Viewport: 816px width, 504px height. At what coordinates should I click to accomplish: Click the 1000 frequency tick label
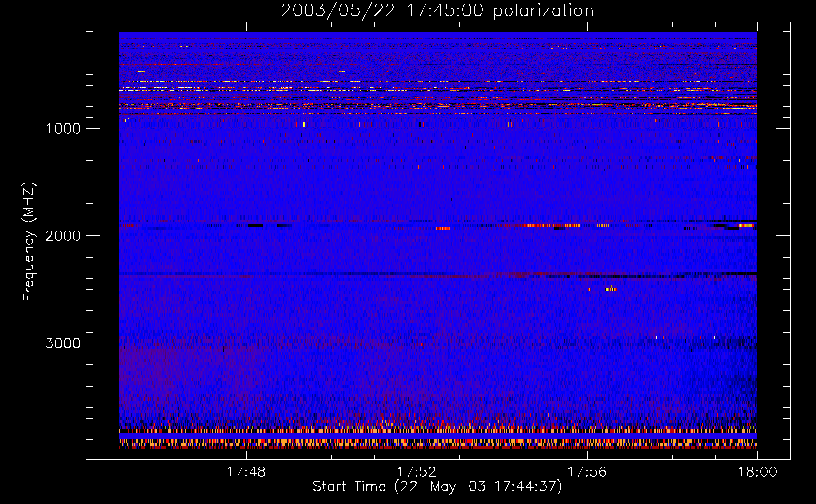pyautogui.click(x=63, y=129)
